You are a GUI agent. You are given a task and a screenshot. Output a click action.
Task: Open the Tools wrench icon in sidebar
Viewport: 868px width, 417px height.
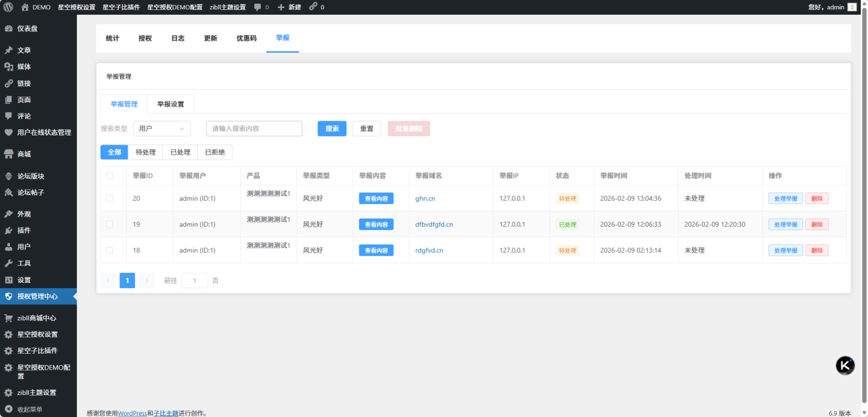coord(9,264)
